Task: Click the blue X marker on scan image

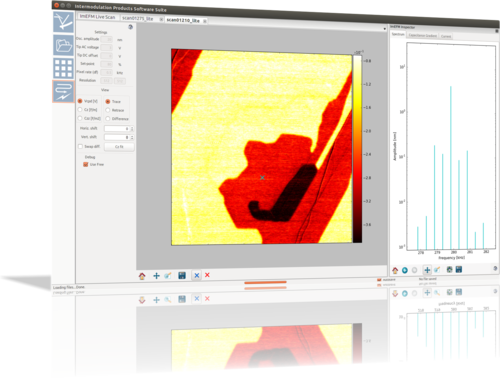Action: pos(262,178)
